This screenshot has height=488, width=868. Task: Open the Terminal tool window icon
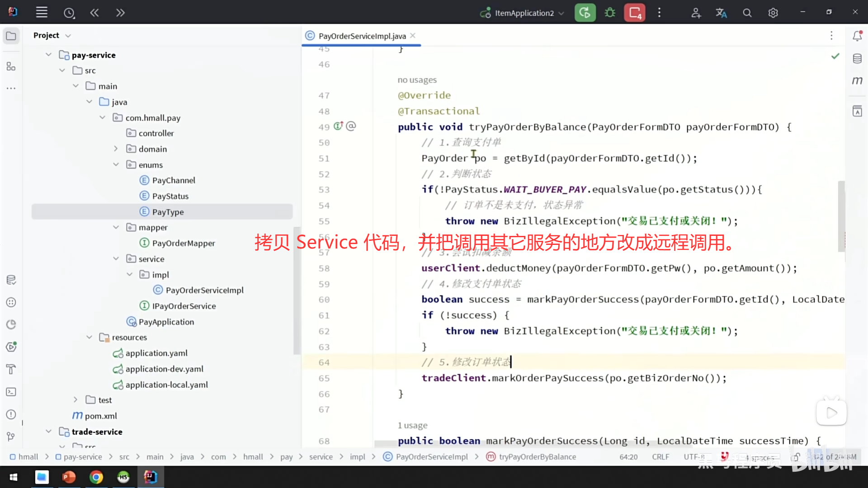point(11,392)
